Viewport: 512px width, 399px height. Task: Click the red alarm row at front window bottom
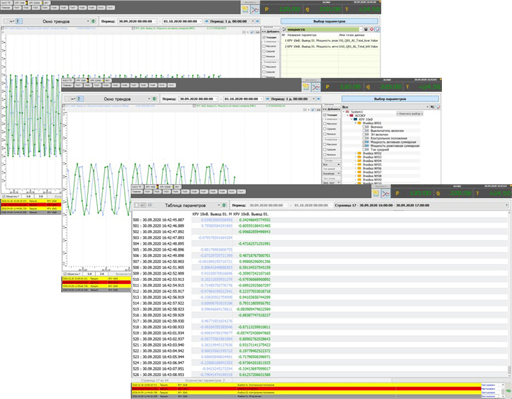tap(306, 389)
